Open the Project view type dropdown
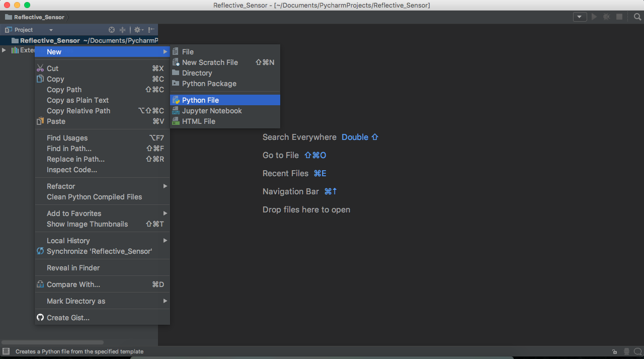This screenshot has width=644, height=359. [51, 30]
